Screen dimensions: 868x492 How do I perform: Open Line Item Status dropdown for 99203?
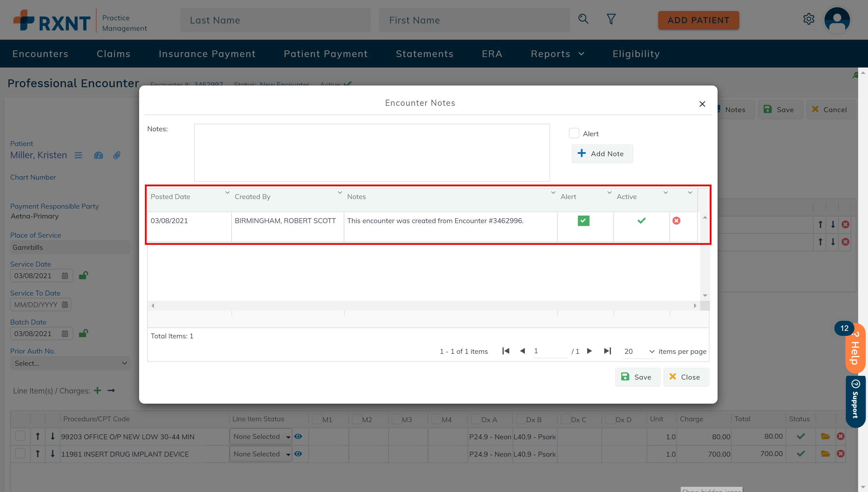click(261, 437)
